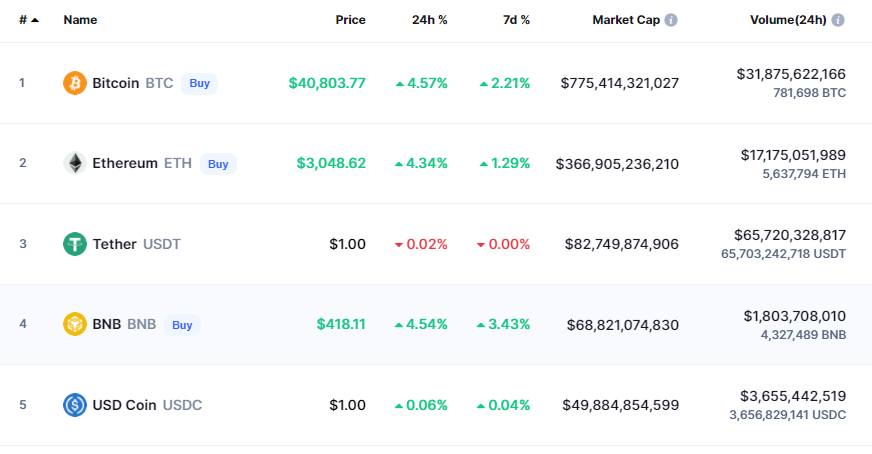Viewport: 872px width, 454px height.
Task: Sort by Market Cap column header
Action: pyautogui.click(x=626, y=20)
